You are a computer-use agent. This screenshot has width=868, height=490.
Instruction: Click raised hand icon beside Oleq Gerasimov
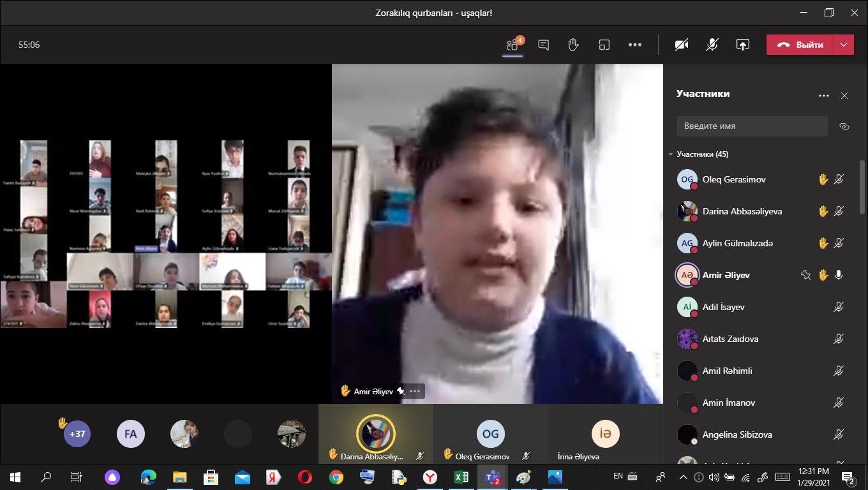[823, 179]
